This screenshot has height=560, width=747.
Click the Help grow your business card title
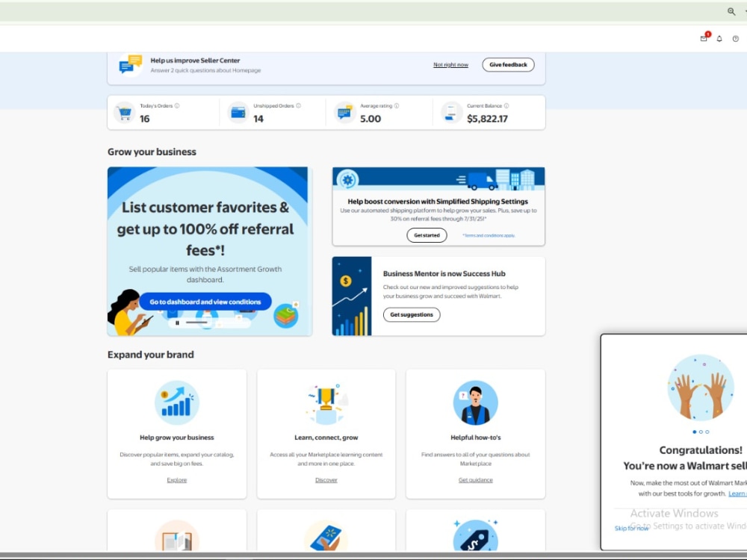177,438
